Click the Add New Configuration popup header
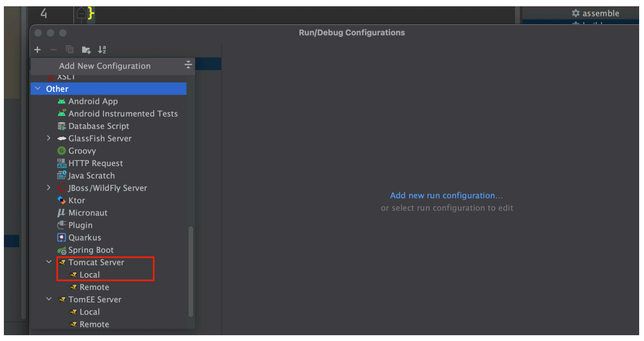Screen dimensions: 644x341 pyautogui.click(x=112, y=66)
